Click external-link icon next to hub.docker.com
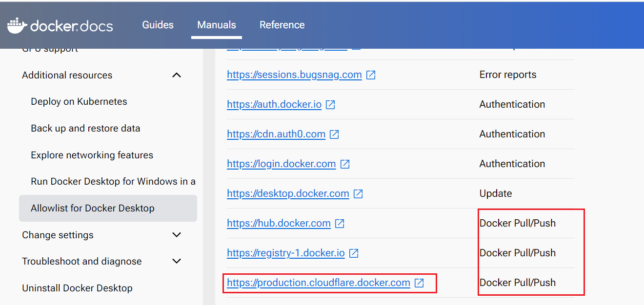Viewport: 644px width, 305px height. [340, 224]
